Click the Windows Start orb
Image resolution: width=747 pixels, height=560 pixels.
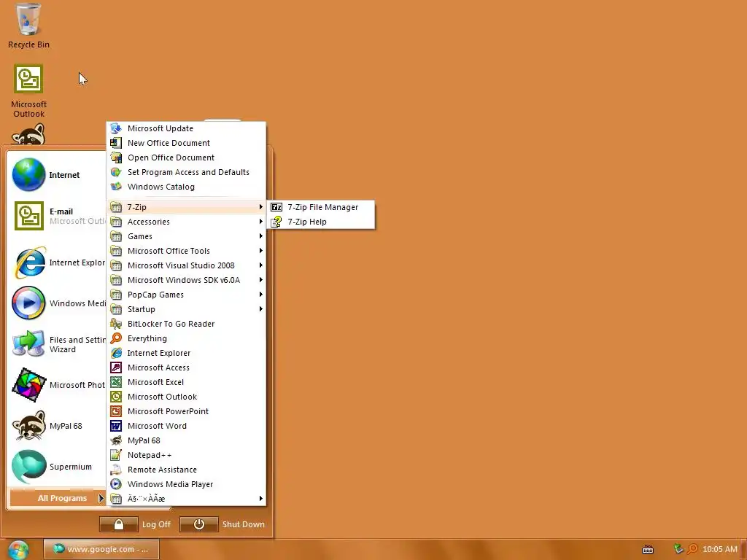(x=18, y=550)
